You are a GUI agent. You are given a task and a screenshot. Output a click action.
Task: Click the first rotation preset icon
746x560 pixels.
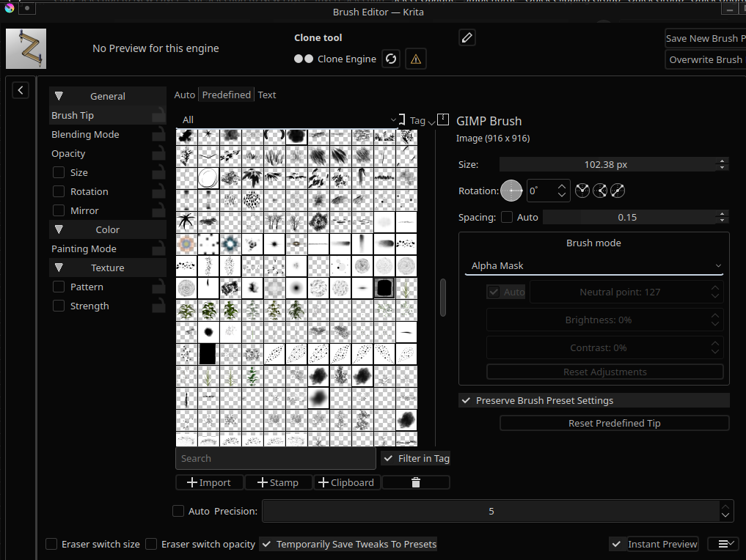point(582,191)
